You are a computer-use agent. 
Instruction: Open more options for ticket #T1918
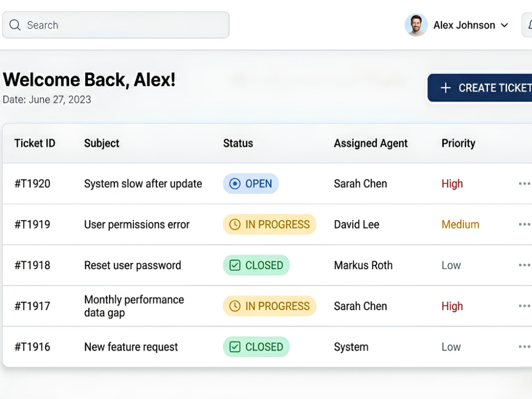pos(525,265)
